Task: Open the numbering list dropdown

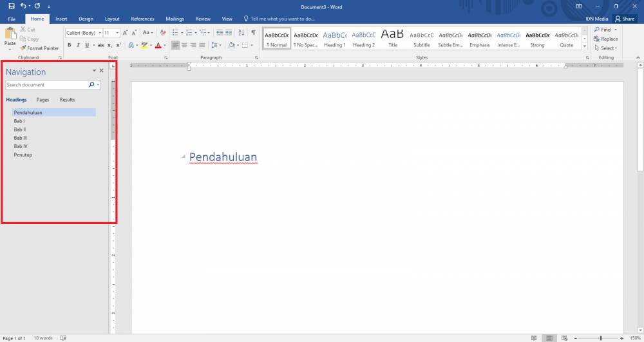Action: coord(196,33)
